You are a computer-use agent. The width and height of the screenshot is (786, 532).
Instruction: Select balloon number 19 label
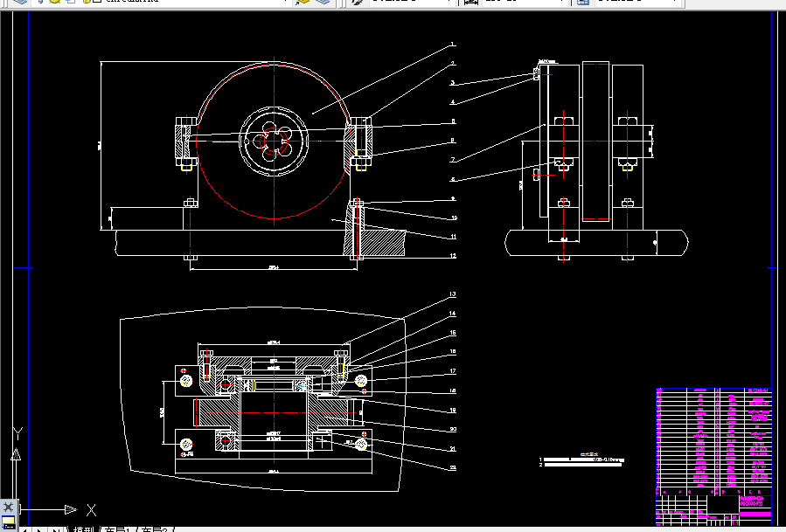[x=453, y=411]
